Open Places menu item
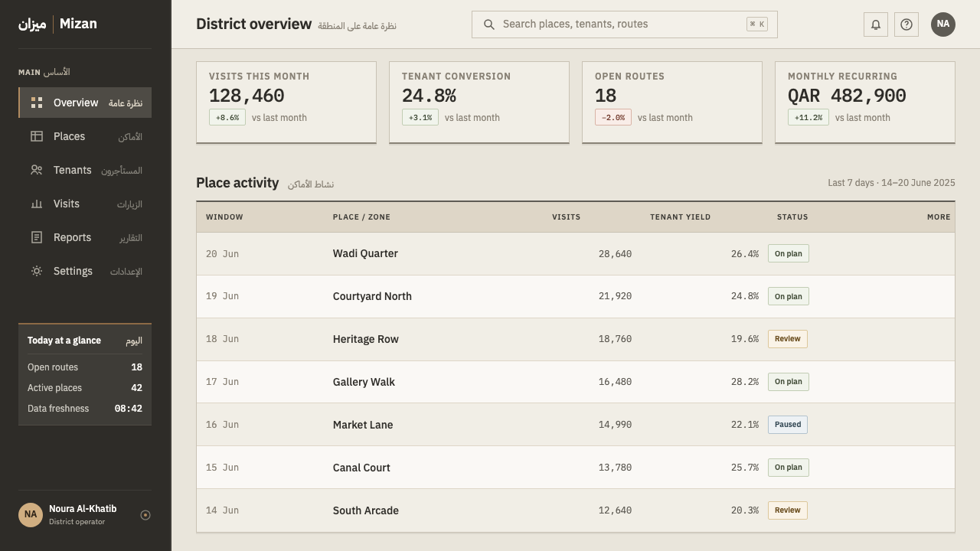980x551 pixels. click(x=85, y=136)
